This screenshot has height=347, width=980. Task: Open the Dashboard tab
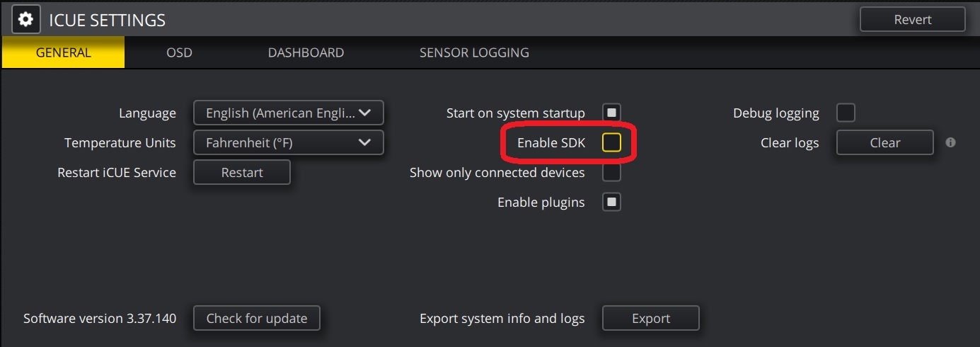306,52
